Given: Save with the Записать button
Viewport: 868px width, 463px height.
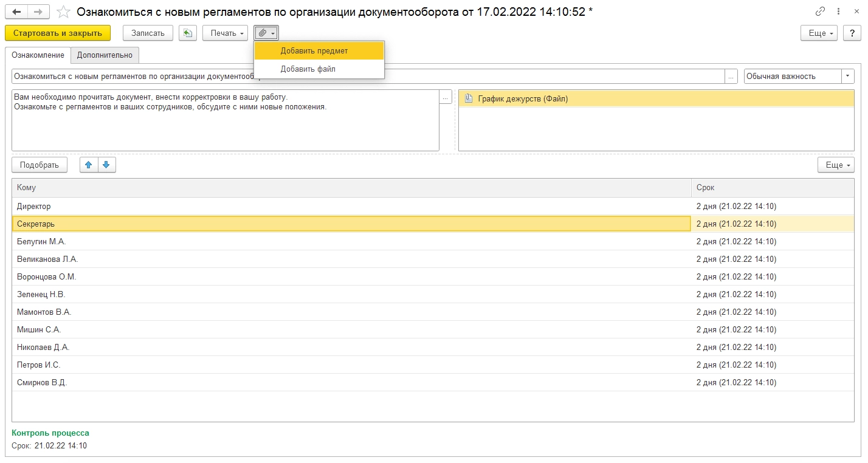Looking at the screenshot, I should 148,33.
